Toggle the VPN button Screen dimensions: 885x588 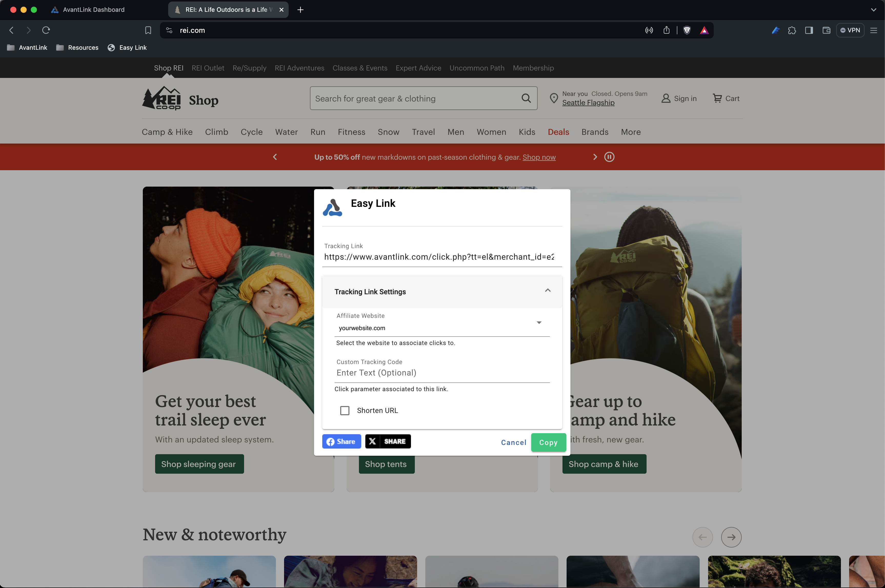tap(850, 31)
